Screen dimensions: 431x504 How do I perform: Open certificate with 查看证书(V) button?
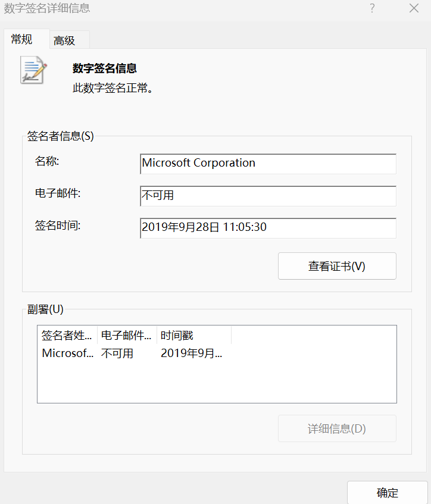[x=337, y=266]
